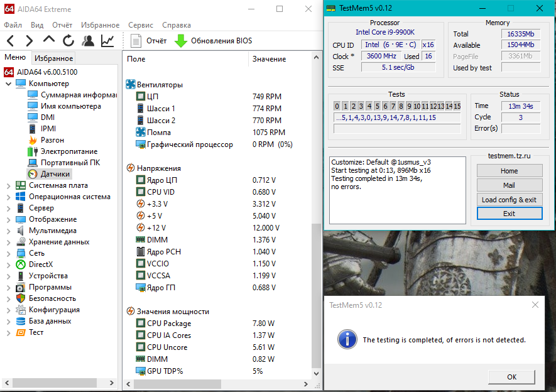Click the Устройства device icon

21,276
